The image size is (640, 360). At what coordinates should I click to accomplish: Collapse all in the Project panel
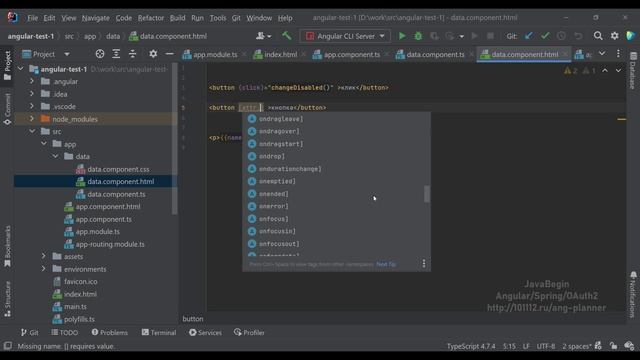tap(132, 54)
